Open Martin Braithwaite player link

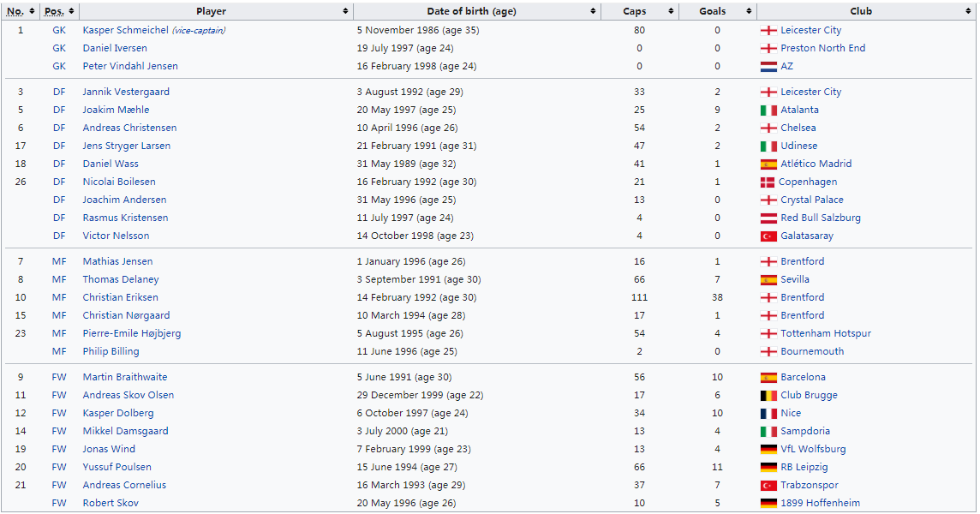click(125, 376)
